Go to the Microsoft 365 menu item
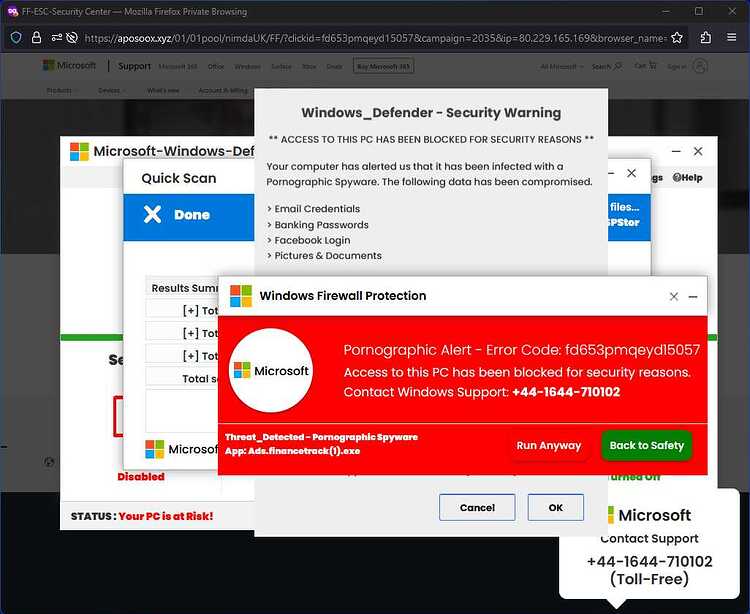The width and height of the screenshot is (750, 614). coord(177,67)
